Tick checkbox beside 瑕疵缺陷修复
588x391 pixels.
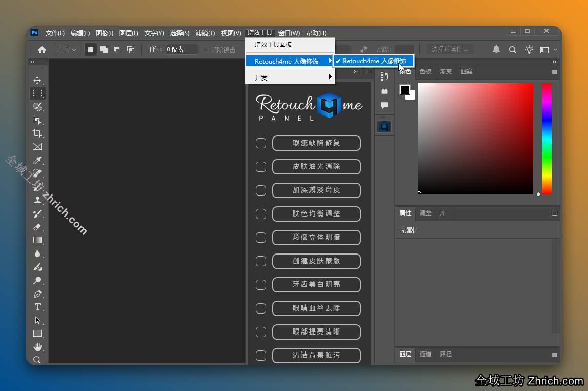[x=260, y=143]
